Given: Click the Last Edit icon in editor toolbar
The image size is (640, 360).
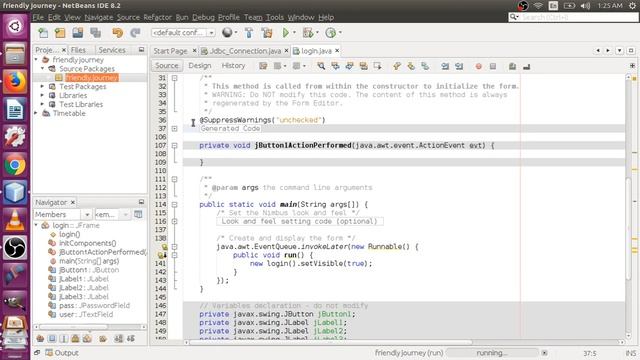Looking at the screenshot, I should point(263,66).
